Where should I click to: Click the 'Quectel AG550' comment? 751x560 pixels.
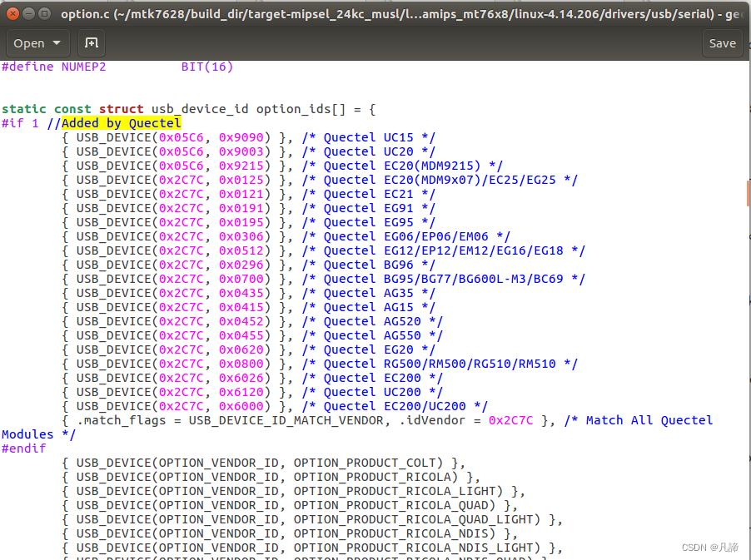point(372,335)
